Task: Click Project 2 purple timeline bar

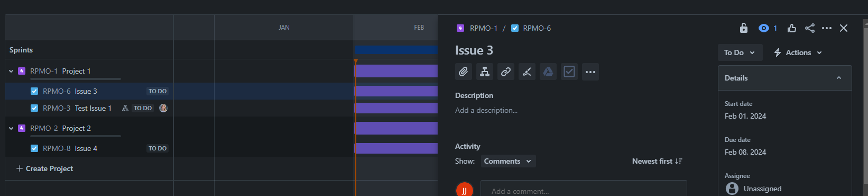Action: pyautogui.click(x=396, y=128)
